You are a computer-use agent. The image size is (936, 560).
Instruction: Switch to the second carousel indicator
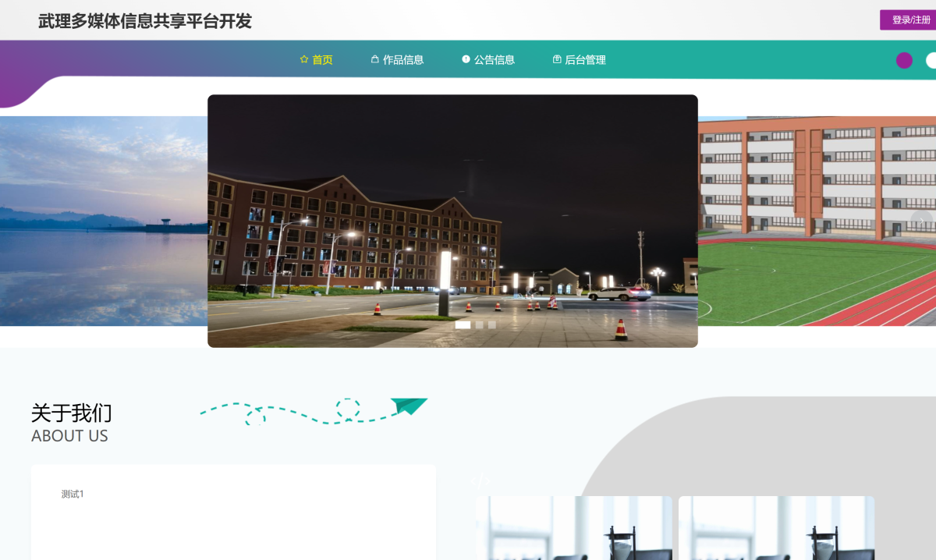point(480,325)
